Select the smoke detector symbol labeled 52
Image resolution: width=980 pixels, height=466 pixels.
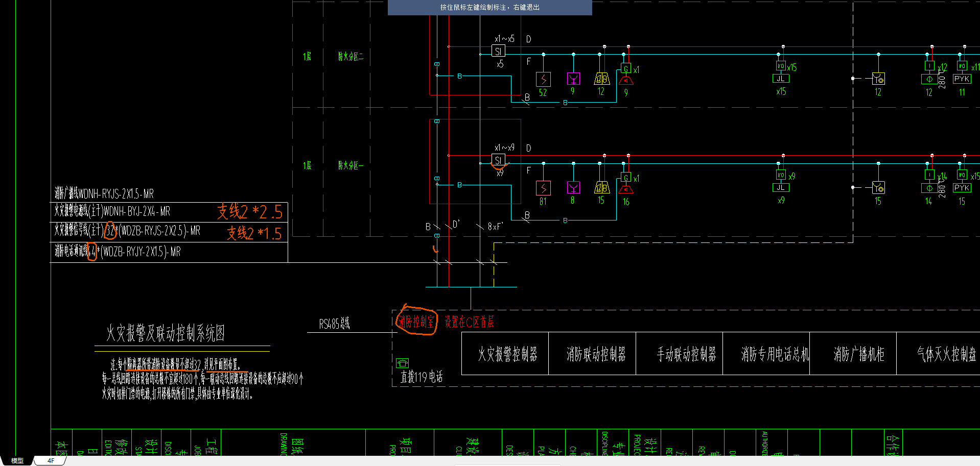pos(543,79)
